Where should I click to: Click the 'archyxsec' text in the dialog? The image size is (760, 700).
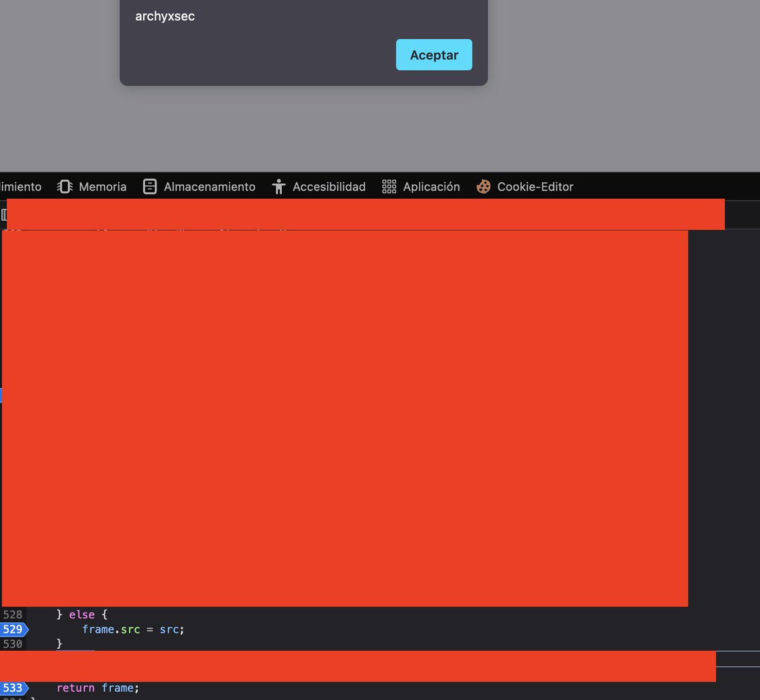[x=165, y=16]
